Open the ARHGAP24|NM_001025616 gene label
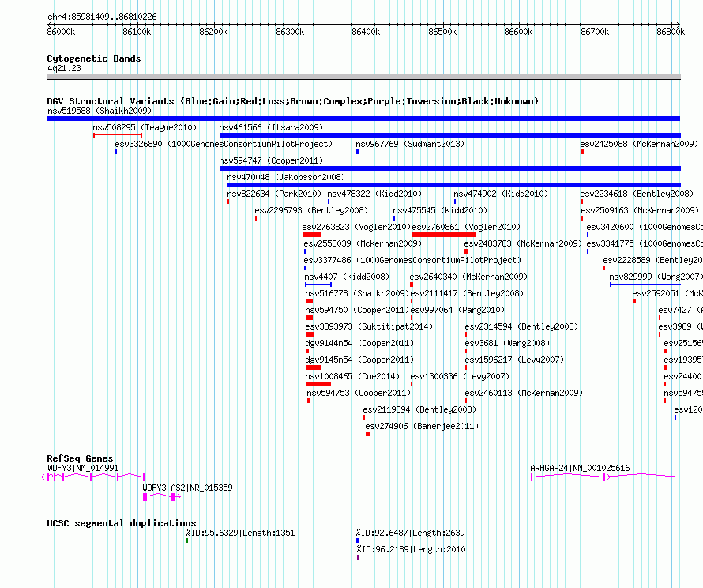Viewport: 703px width, 588px height. [x=580, y=468]
